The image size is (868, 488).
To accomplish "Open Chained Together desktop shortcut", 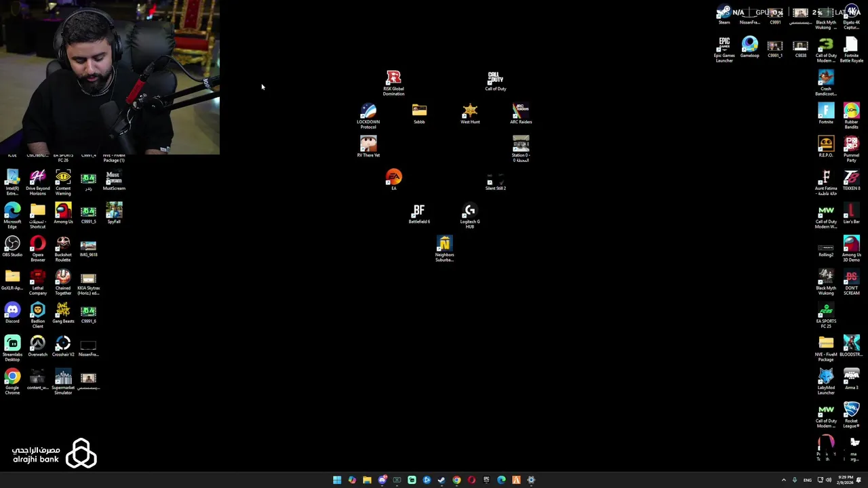I will (x=63, y=282).
